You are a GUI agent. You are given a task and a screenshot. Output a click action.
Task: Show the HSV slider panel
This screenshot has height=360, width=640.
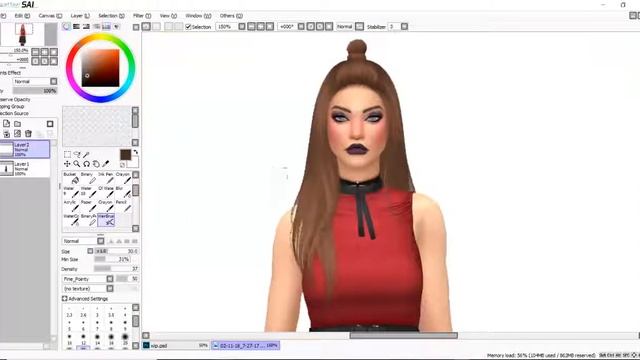coord(86,27)
